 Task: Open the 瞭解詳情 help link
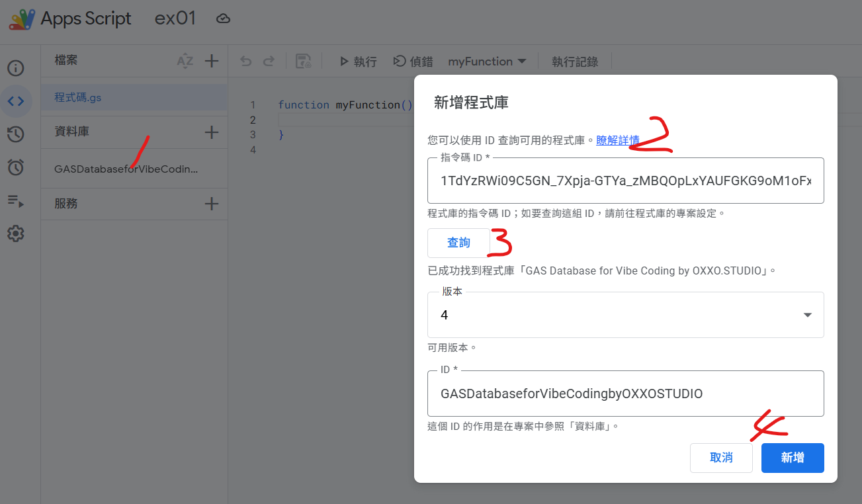pyautogui.click(x=617, y=140)
